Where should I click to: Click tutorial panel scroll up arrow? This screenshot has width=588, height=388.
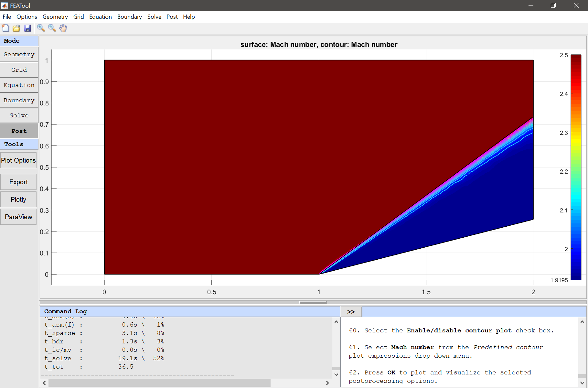click(582, 322)
